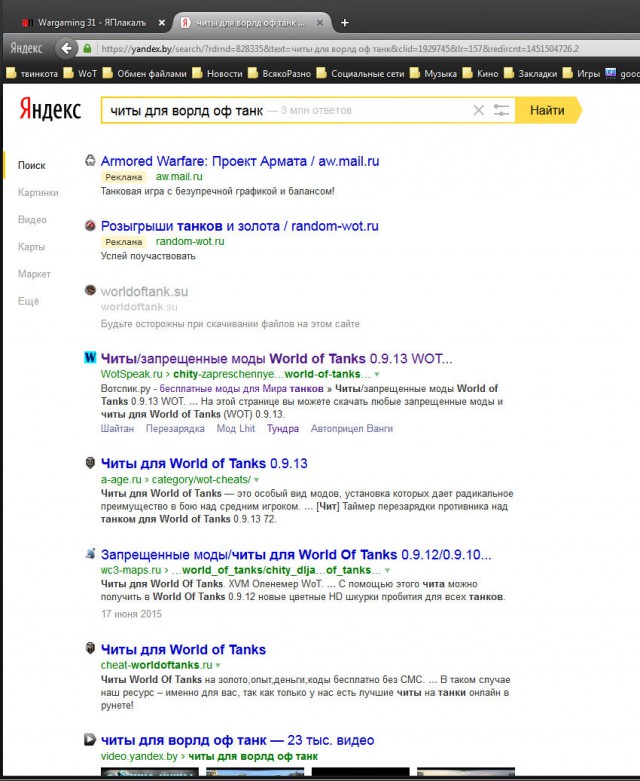This screenshot has height=781, width=640.
Task: Switch to Видео search section
Action: tap(32, 220)
